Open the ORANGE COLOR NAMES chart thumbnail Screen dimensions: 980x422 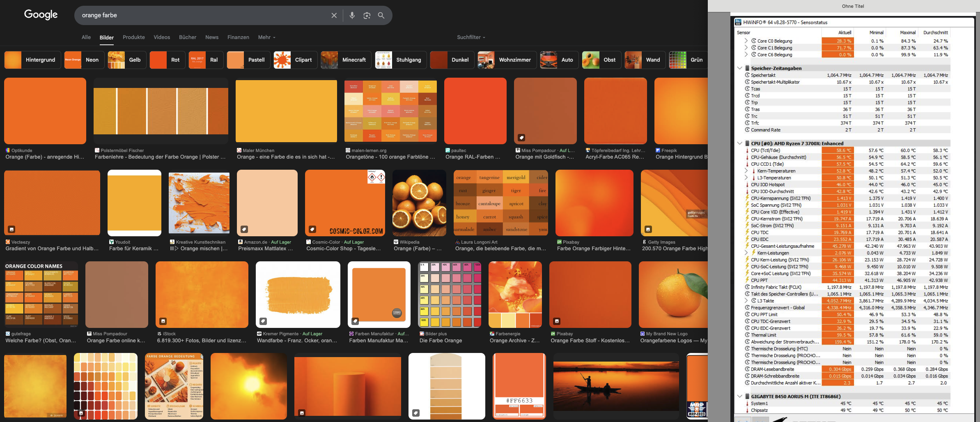[41, 295]
